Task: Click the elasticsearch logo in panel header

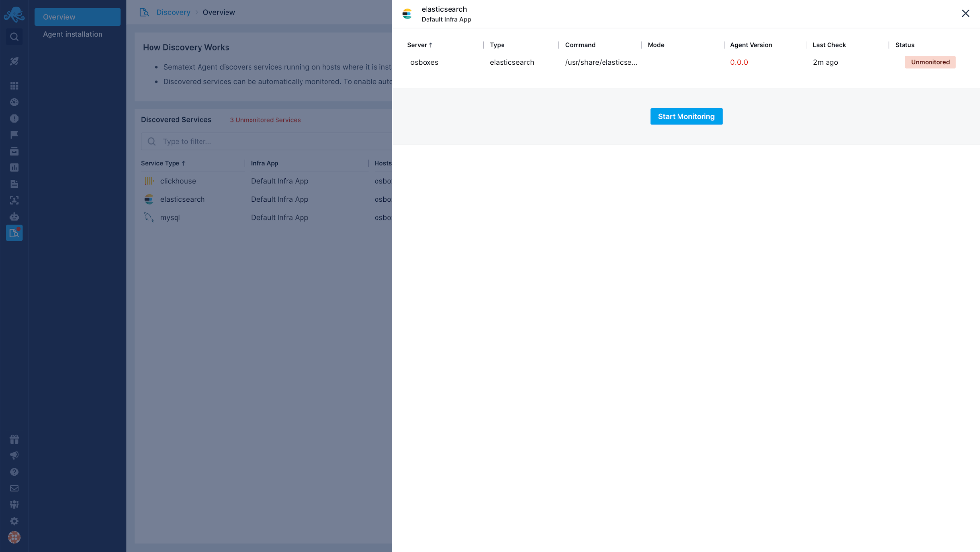Action: [407, 14]
